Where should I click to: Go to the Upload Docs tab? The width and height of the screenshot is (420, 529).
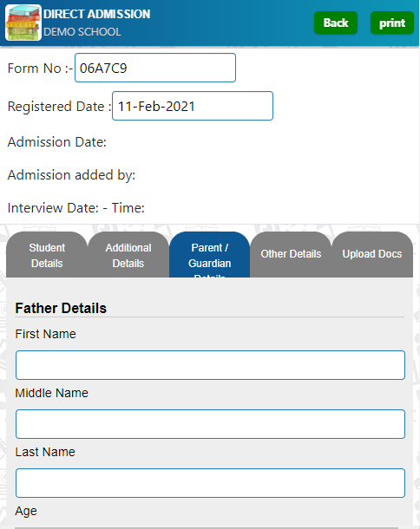[x=372, y=255]
